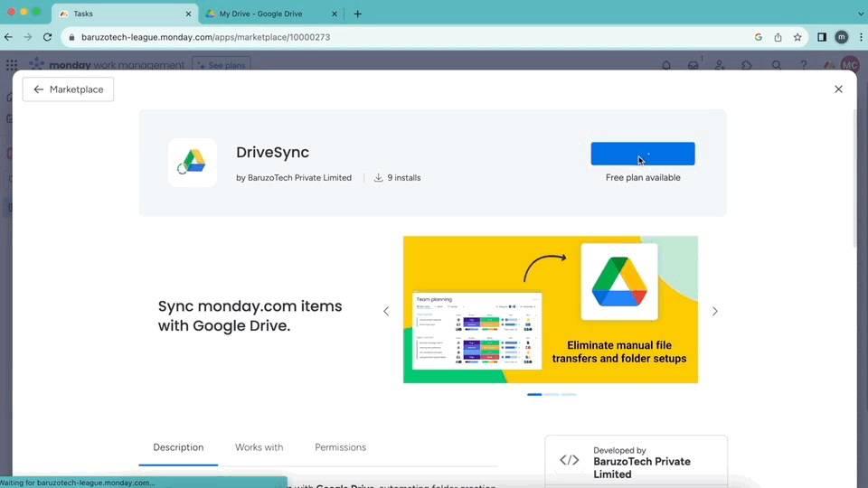View site info lock icon
The image size is (868, 488).
[x=71, y=37]
